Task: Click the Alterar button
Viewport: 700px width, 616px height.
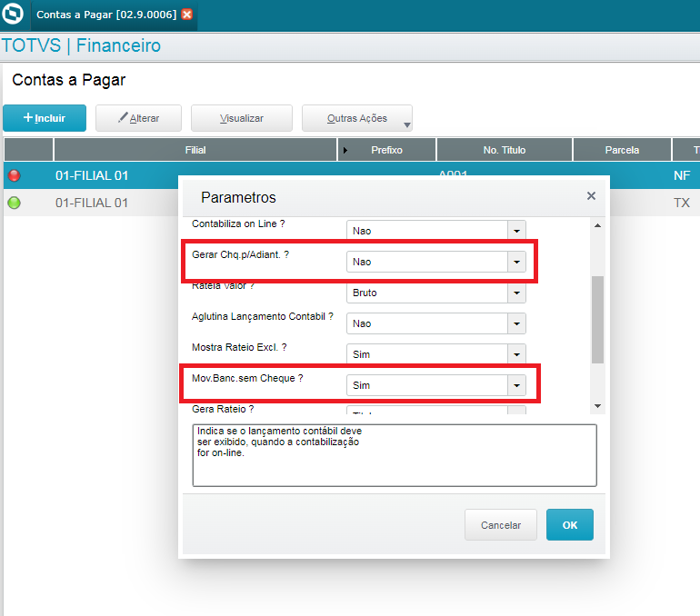Action: click(138, 118)
